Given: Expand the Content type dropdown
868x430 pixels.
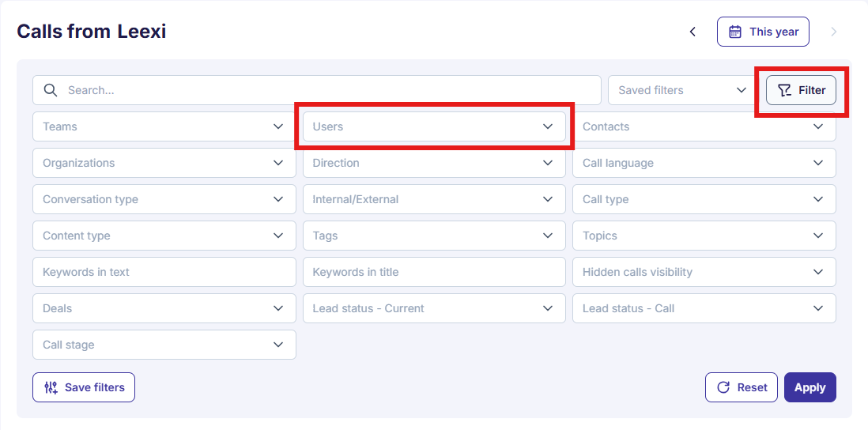Looking at the screenshot, I should tap(164, 236).
